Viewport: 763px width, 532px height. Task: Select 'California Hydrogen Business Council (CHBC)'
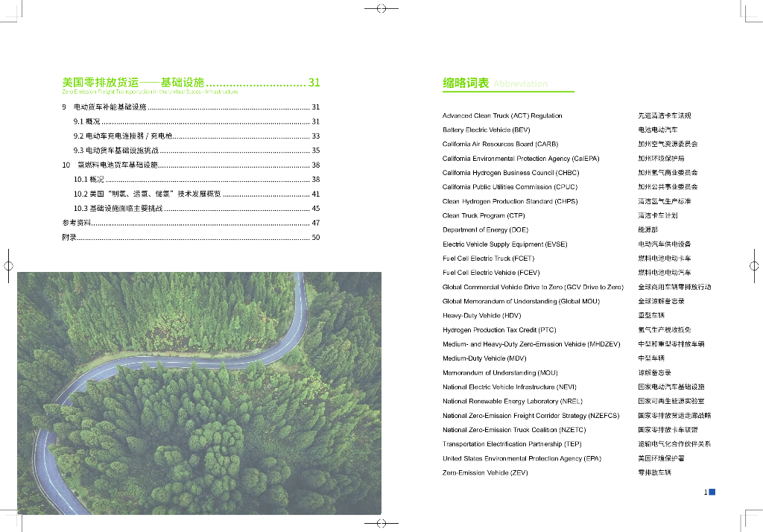511,173
